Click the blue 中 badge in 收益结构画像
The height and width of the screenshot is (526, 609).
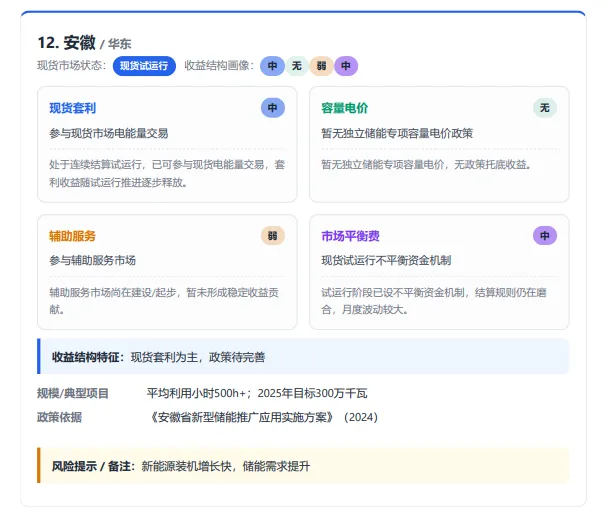272,66
